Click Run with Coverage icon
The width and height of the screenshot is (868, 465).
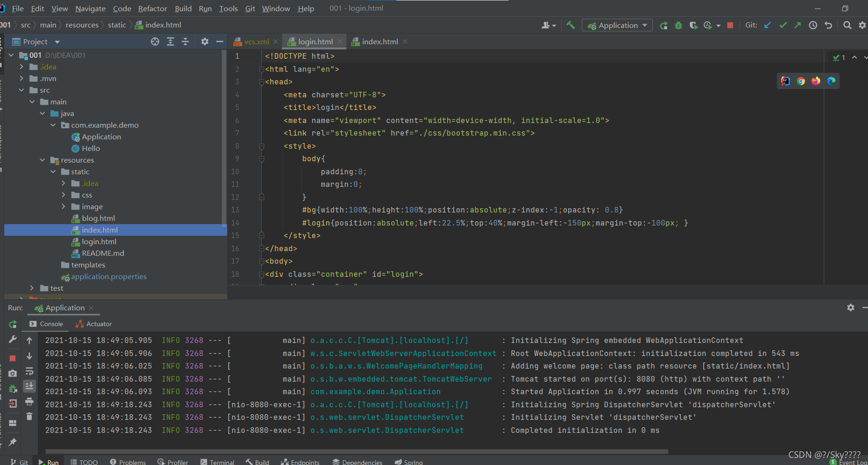point(693,26)
